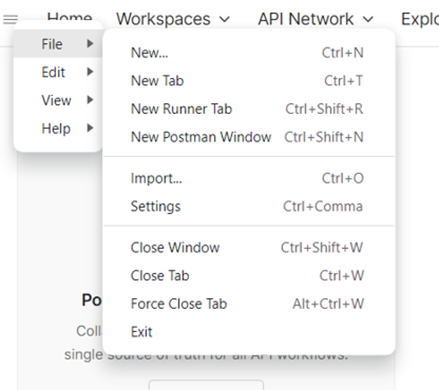The image size is (439, 390).
Task: Open the View submenu
Action: click(x=58, y=100)
